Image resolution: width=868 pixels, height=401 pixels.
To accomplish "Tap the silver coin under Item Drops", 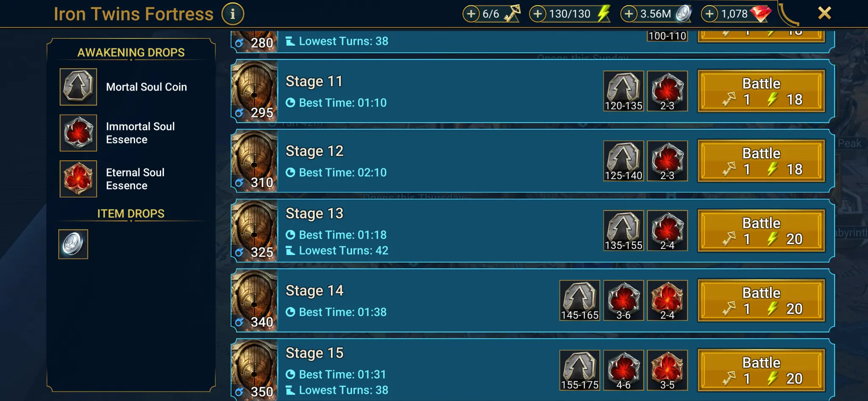I will 73,244.
